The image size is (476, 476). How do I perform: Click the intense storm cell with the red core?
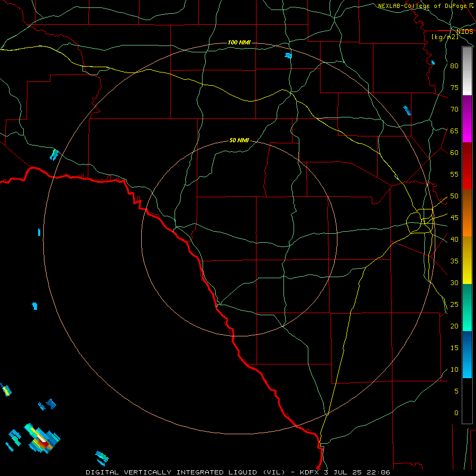pos(42,438)
